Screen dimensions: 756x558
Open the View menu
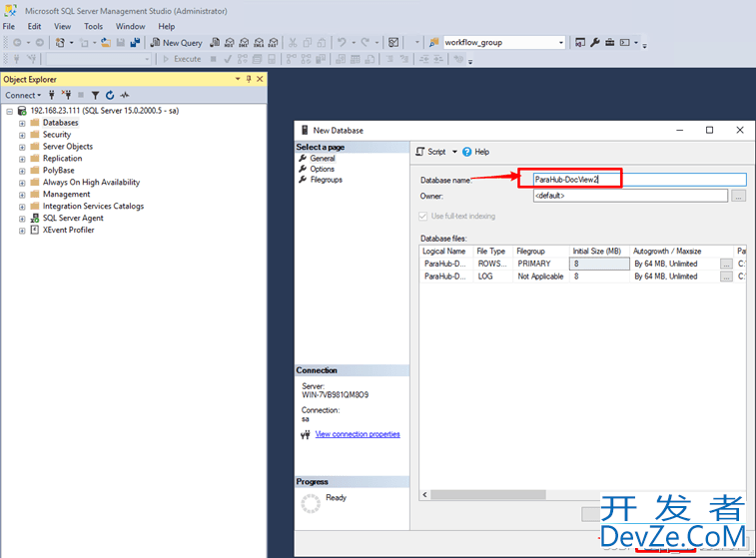pos(62,27)
